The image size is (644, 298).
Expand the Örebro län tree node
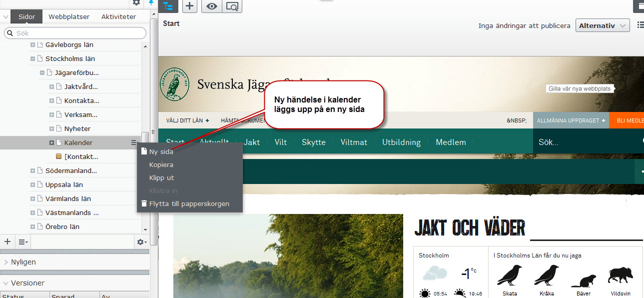pos(33,226)
